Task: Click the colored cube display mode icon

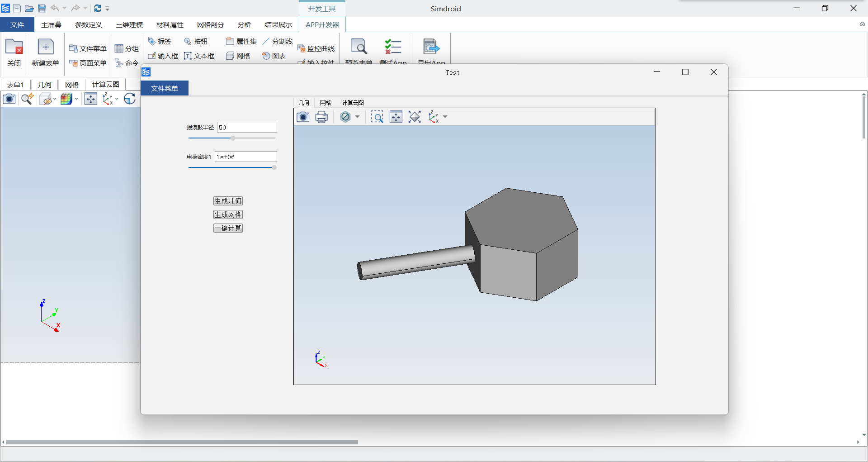Action: [66, 99]
